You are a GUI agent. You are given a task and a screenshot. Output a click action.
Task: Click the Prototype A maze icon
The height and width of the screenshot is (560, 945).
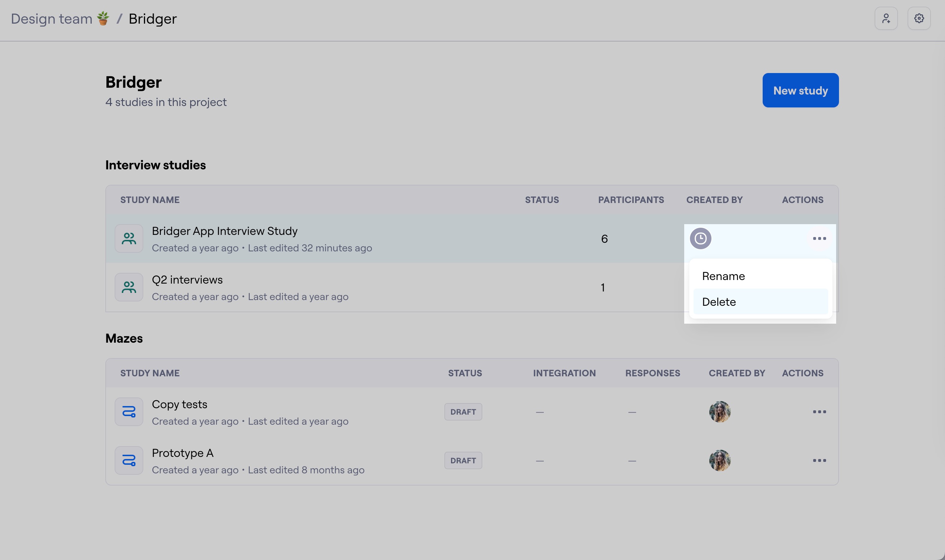click(129, 460)
